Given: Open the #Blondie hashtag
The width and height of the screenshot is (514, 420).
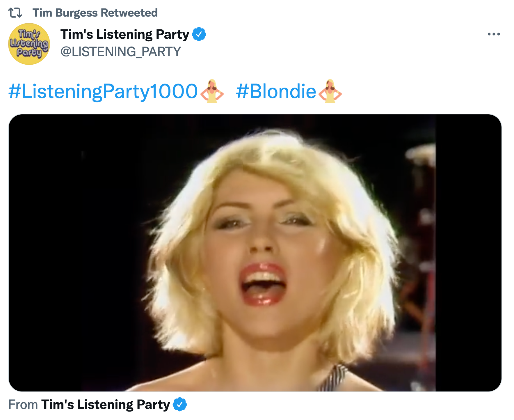Looking at the screenshot, I should click(x=276, y=91).
